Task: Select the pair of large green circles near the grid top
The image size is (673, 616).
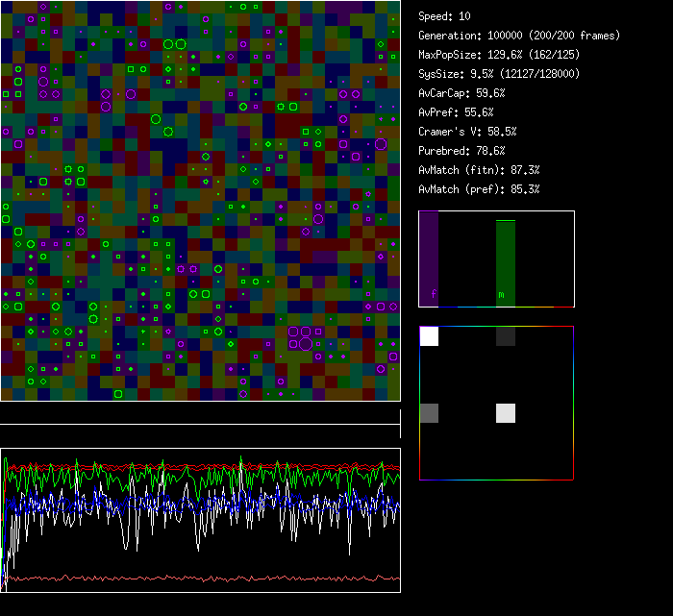Action: [x=174, y=43]
